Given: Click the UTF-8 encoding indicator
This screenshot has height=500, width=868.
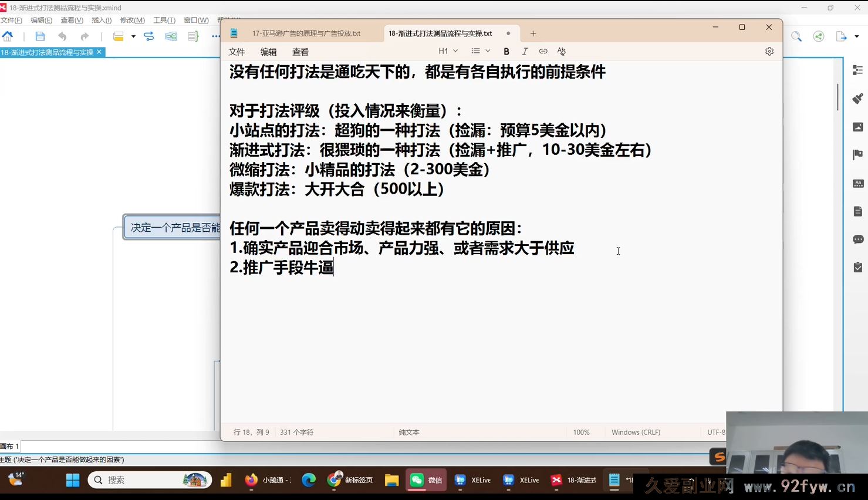Looking at the screenshot, I should tap(716, 432).
